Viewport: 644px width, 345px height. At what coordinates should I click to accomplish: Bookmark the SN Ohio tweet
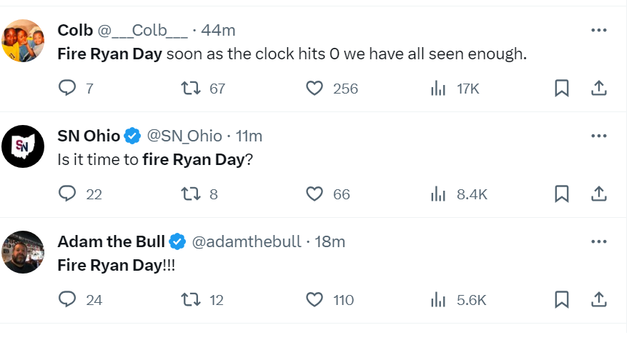562,194
